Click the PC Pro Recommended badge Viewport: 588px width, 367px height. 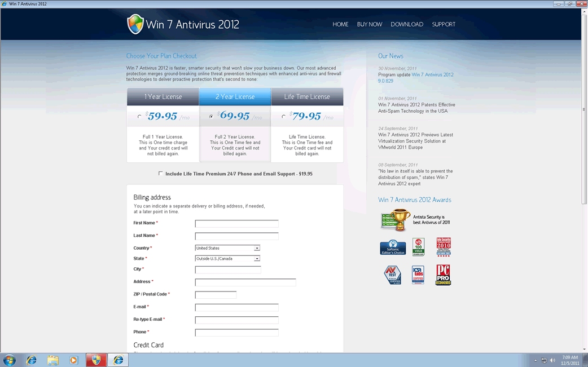tap(443, 275)
